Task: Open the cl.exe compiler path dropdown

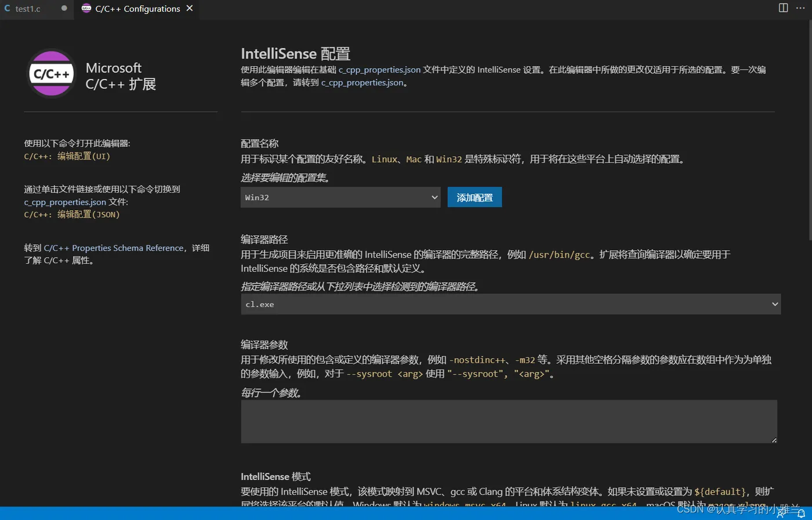Action: point(511,304)
